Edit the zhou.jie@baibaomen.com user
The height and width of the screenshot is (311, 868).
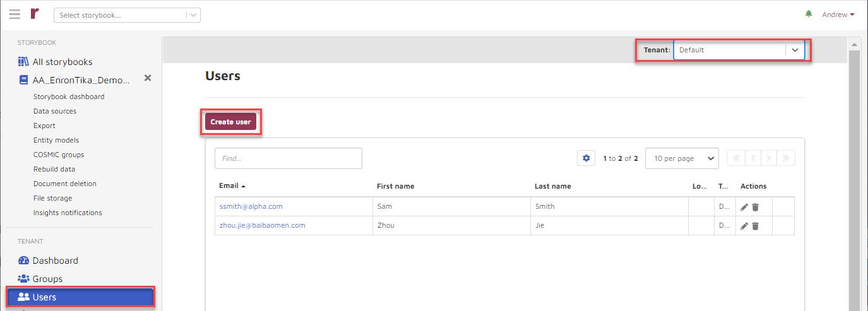(x=744, y=226)
